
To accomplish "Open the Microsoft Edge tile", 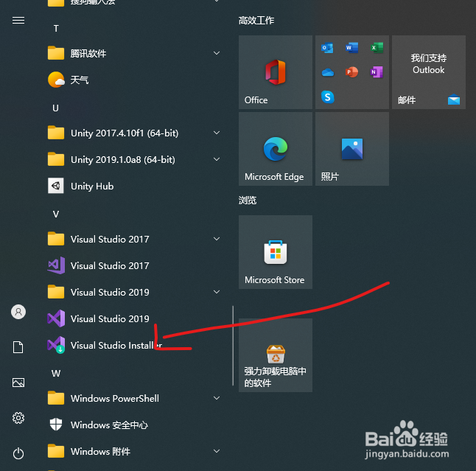I will point(276,149).
